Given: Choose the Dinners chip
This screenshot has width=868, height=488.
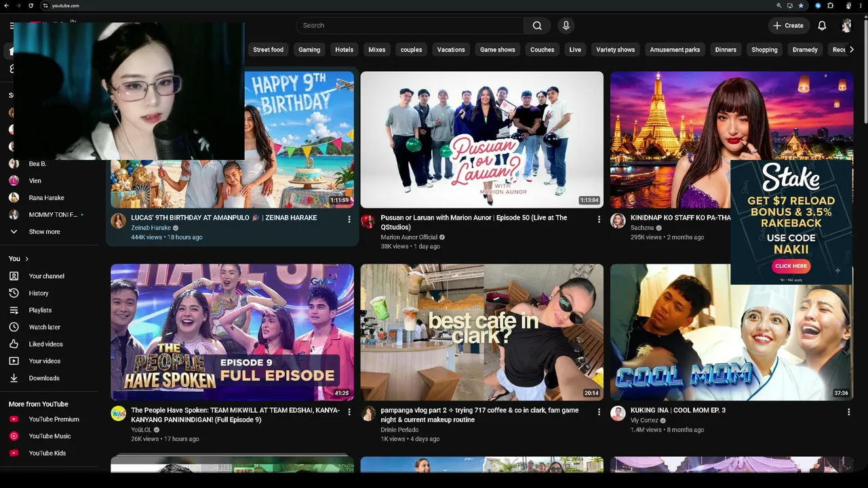Looking at the screenshot, I should 726,49.
